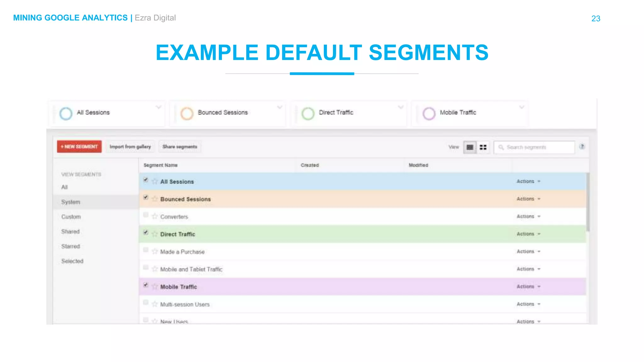
Task: Click the green Direct Traffic circle icon
Action: click(x=308, y=113)
